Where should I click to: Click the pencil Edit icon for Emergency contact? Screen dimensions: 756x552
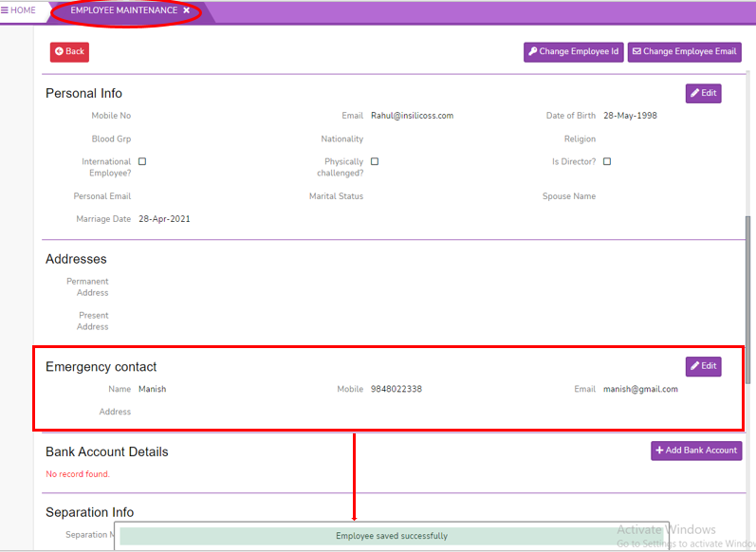[x=695, y=366]
